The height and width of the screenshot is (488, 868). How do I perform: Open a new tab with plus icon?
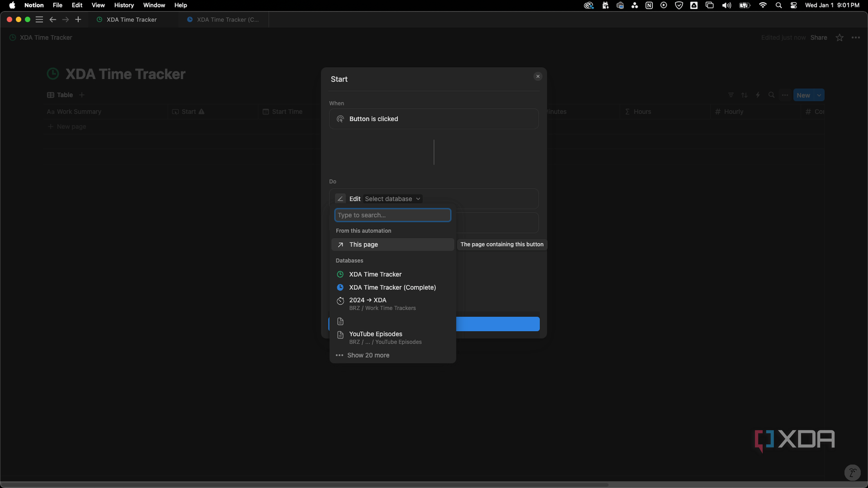[x=78, y=19]
